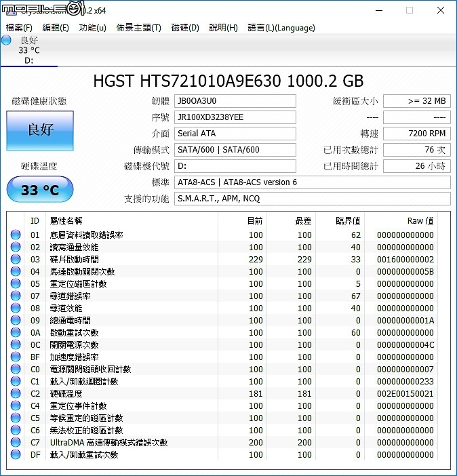Click the 臨界值 column header
This screenshot has width=457, height=476.
click(x=340, y=220)
